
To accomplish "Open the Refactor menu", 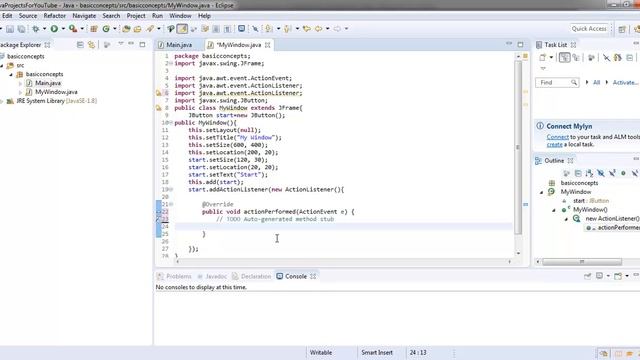I will coord(55,16).
